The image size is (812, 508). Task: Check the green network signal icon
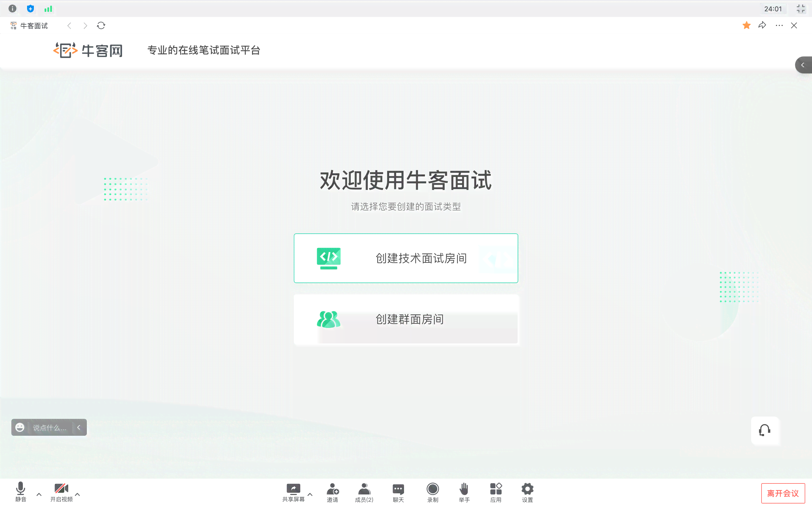coord(48,9)
